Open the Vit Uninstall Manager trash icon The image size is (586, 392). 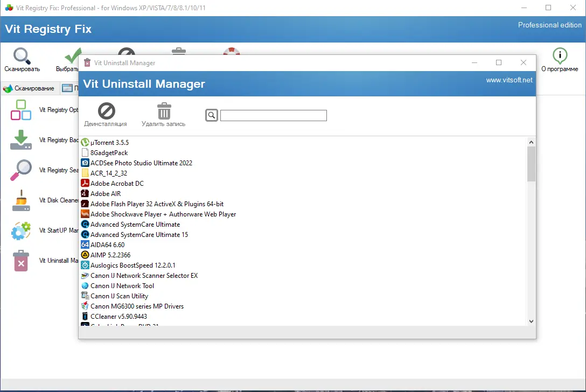[21, 261]
